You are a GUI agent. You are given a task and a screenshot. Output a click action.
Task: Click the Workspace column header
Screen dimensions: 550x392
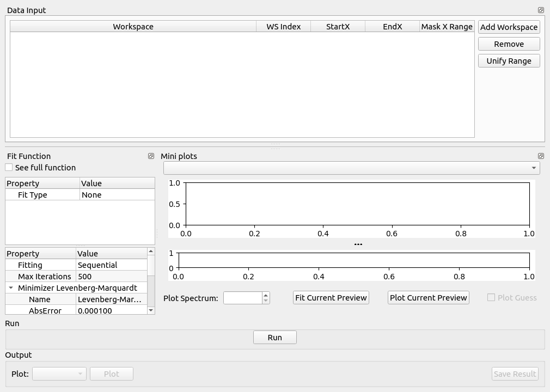tap(133, 27)
